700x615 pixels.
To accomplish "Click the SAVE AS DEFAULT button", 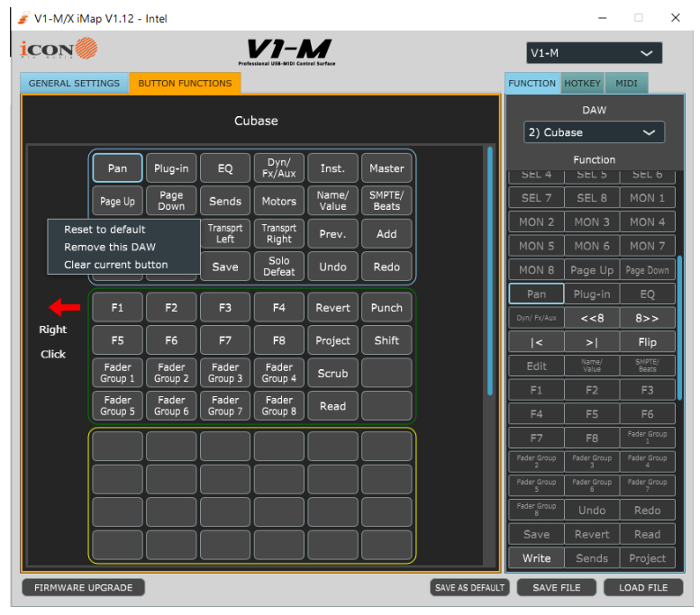I will click(469, 588).
